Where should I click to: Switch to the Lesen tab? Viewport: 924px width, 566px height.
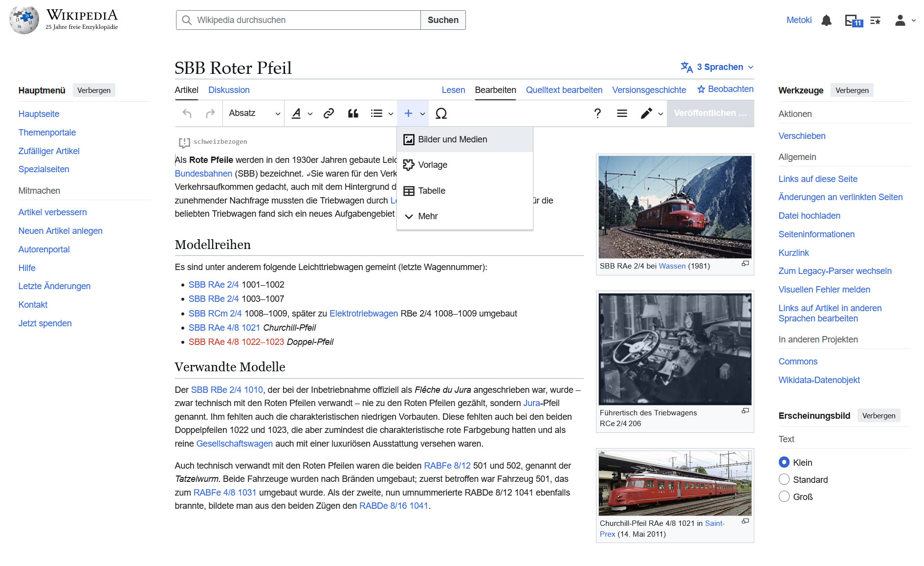point(453,90)
